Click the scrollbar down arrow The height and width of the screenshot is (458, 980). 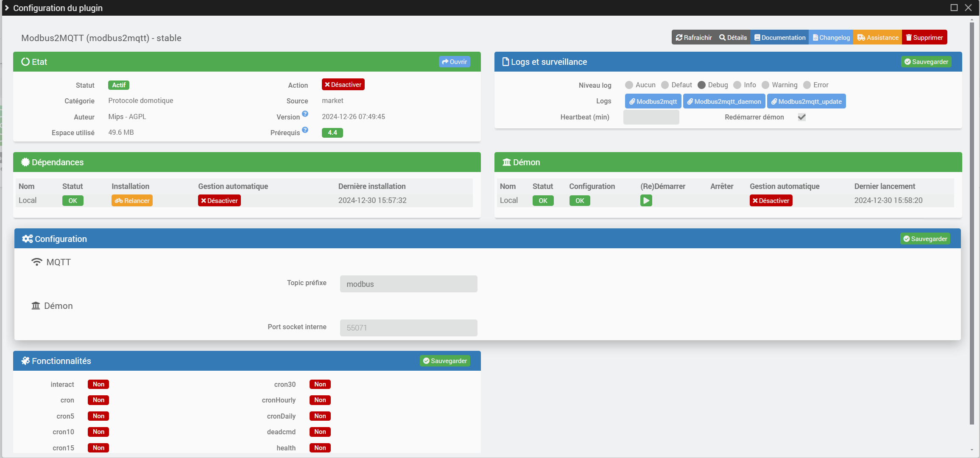tap(972, 450)
